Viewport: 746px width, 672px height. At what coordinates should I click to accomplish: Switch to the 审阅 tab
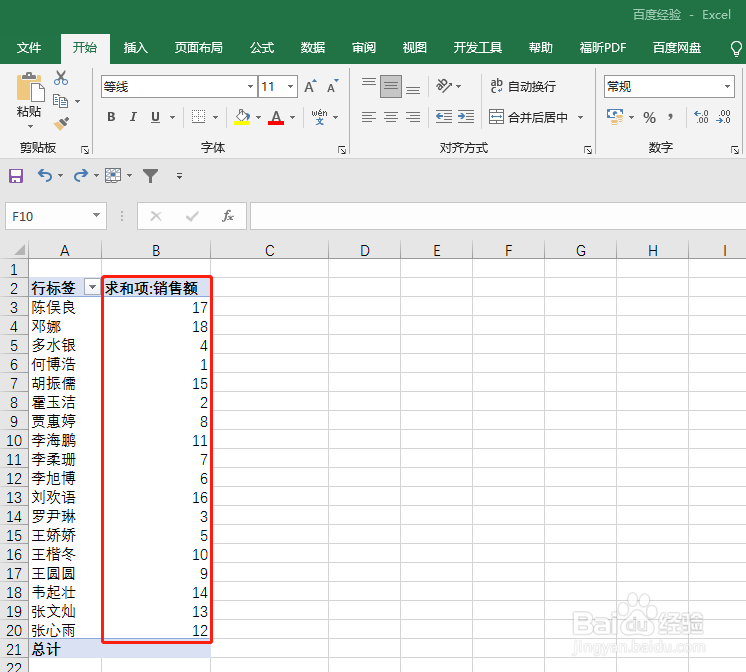coord(364,48)
